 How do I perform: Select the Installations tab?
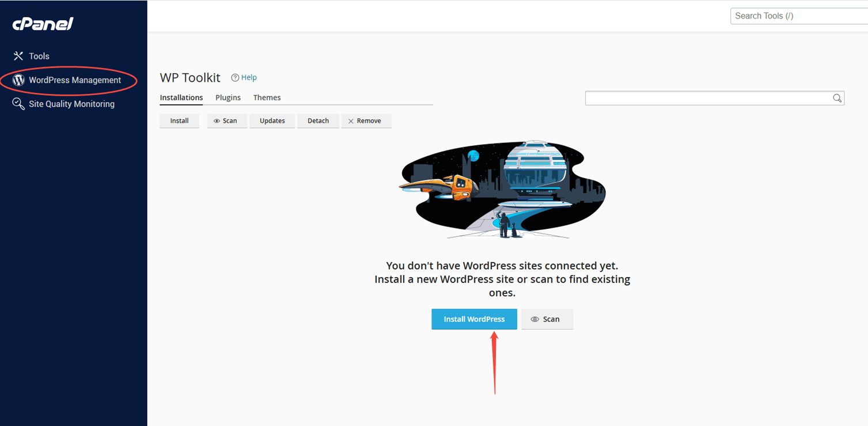(181, 97)
